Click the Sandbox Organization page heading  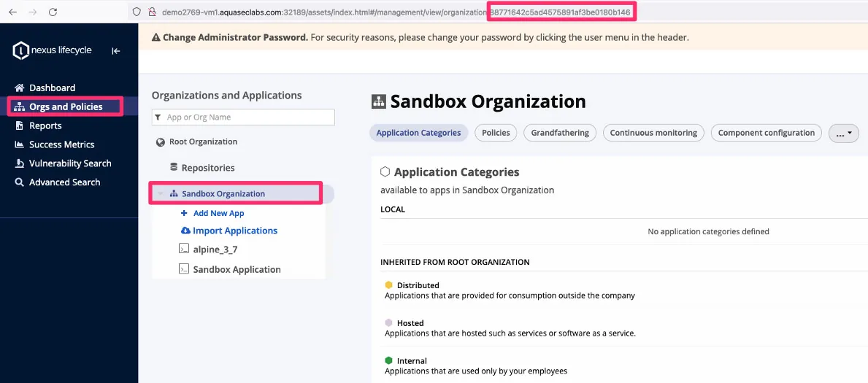point(488,102)
